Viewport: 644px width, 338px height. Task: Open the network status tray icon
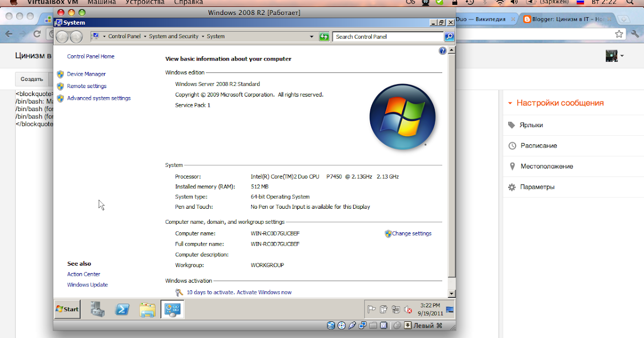pyautogui.click(x=396, y=309)
